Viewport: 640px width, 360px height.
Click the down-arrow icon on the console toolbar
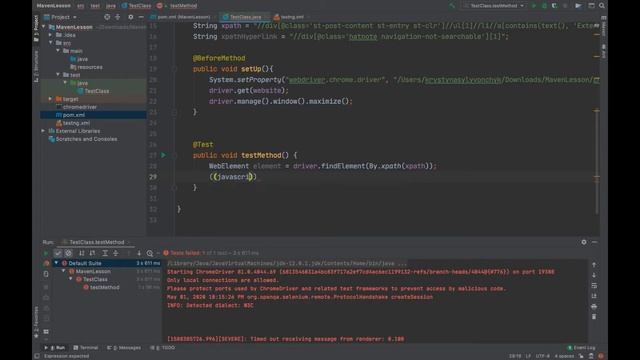pos(594,275)
